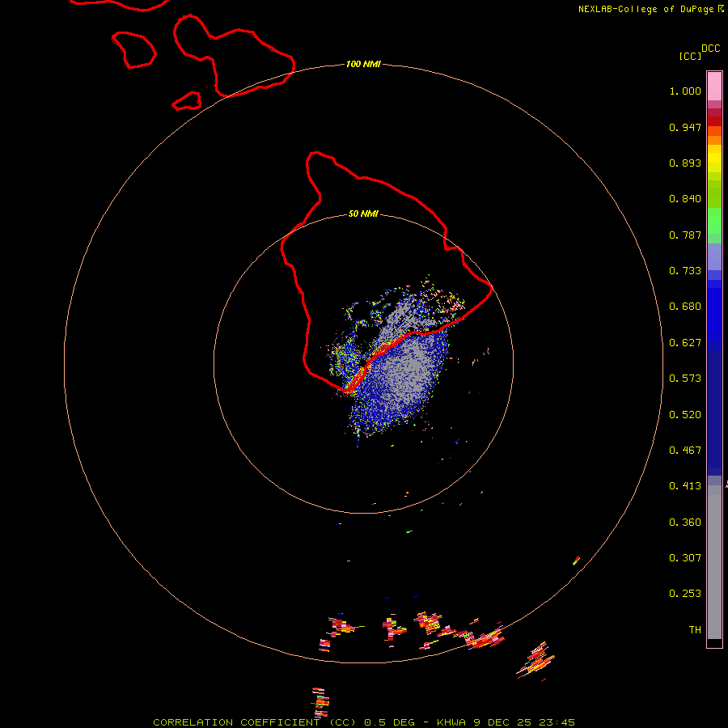728x728 pixels.
Task: Click the 0.413 value on the color scale
Action: [x=685, y=486]
